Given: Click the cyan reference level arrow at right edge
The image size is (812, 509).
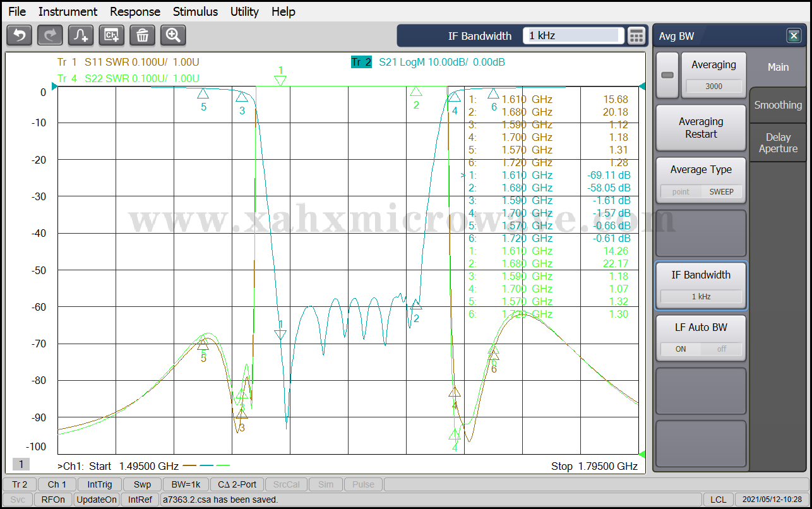Looking at the screenshot, I should pyautogui.click(x=642, y=87).
